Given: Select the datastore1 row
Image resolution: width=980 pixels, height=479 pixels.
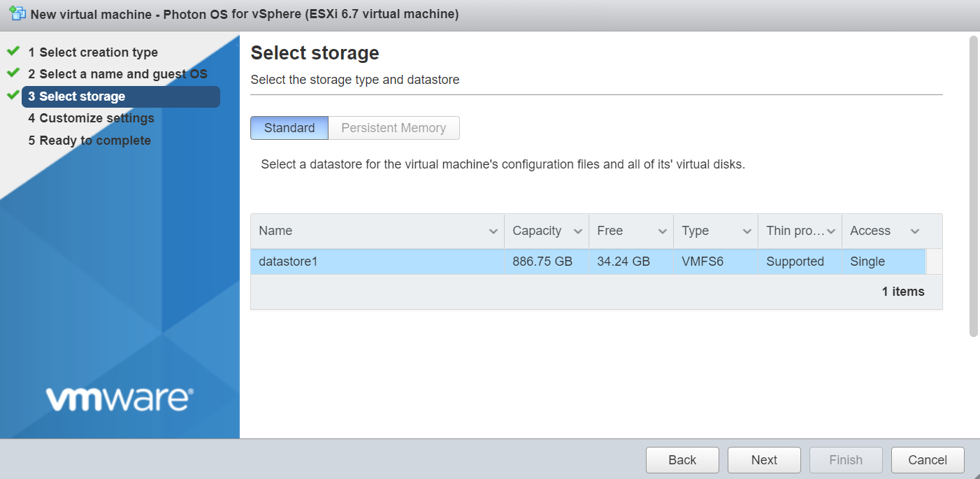Looking at the screenshot, I should [377, 262].
